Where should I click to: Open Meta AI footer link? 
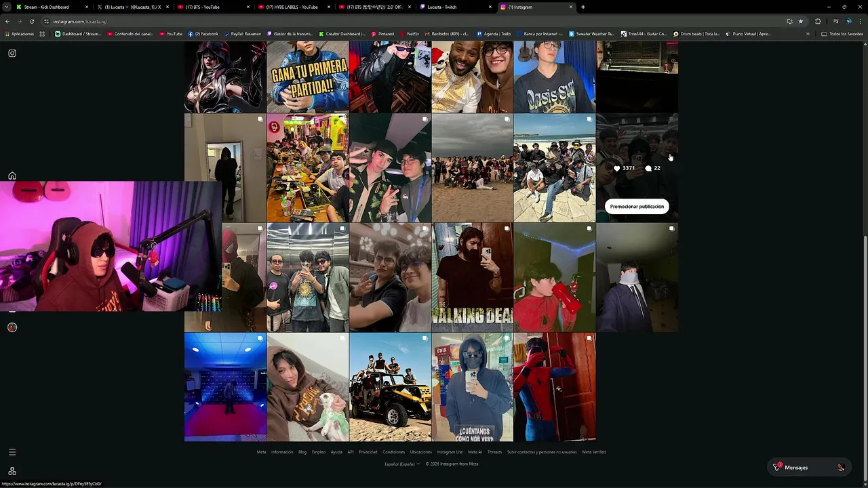point(475,452)
